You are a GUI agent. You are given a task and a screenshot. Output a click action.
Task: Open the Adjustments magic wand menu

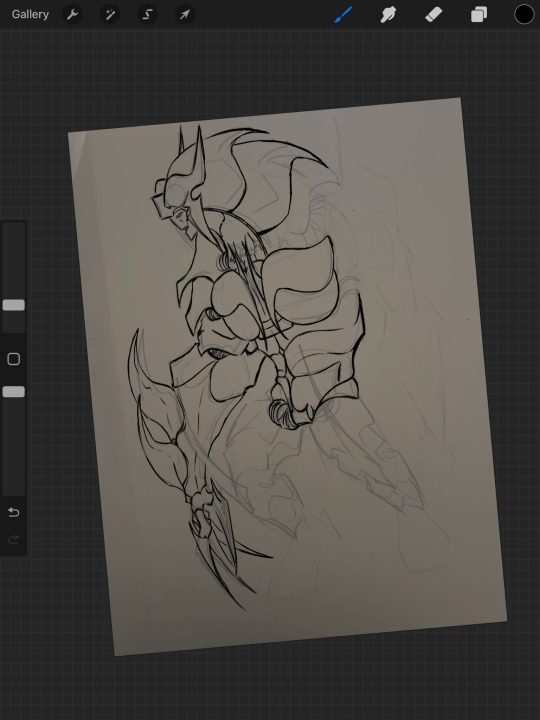pos(110,15)
